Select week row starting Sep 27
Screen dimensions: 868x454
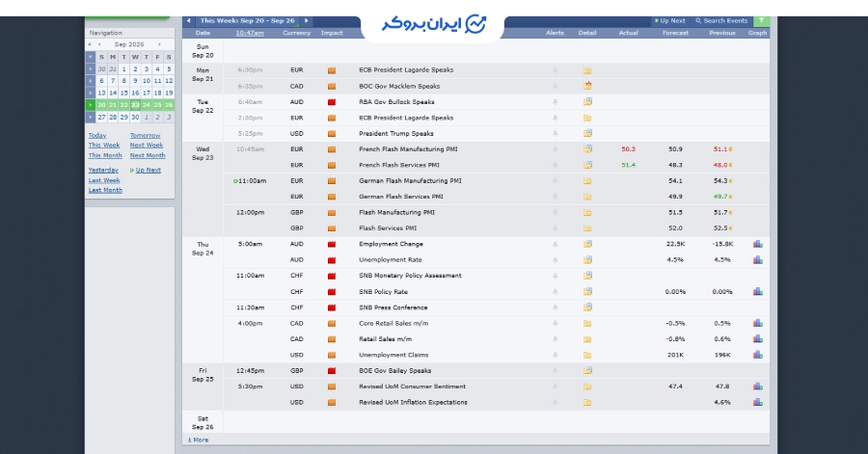pyautogui.click(x=91, y=118)
